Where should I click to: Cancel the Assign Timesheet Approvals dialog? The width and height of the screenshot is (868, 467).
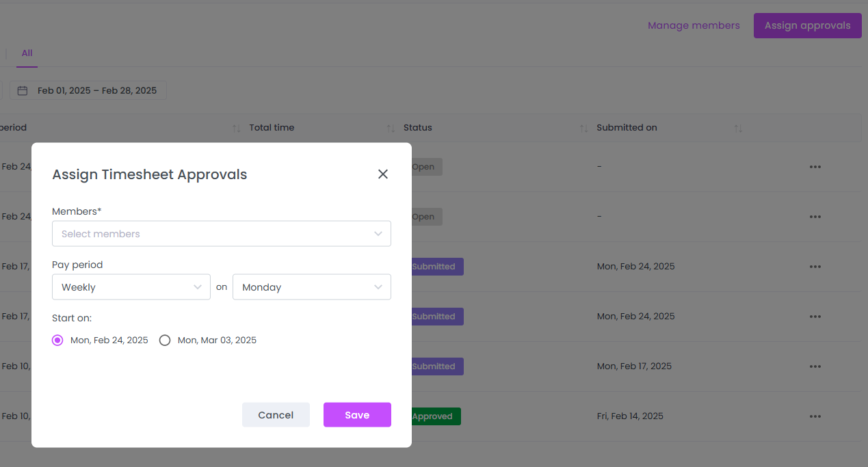coord(276,414)
